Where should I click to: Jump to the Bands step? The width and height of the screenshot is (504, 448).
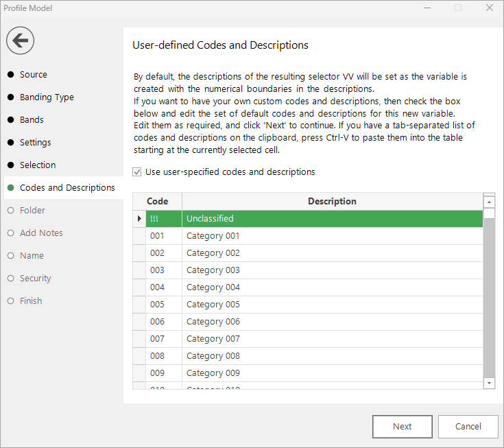click(x=32, y=119)
